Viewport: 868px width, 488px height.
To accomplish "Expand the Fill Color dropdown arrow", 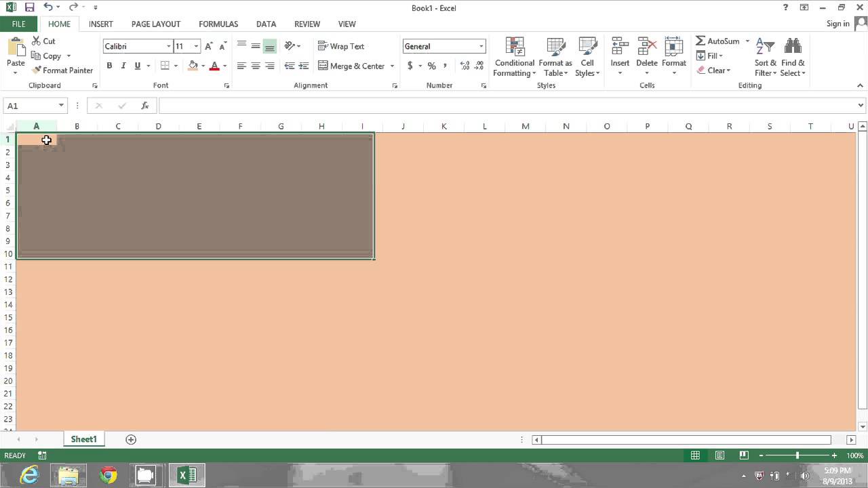I will click(x=204, y=66).
